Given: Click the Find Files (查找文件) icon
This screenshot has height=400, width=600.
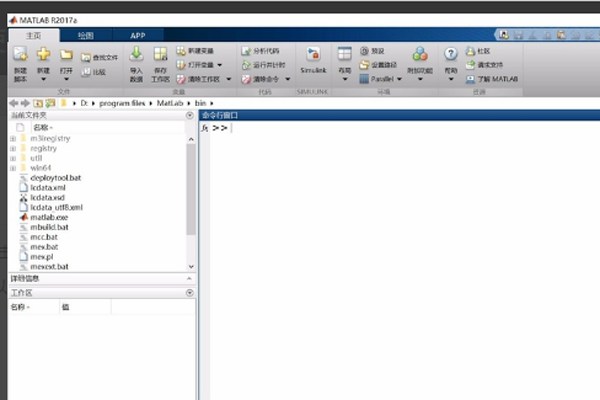Looking at the screenshot, I should [85, 58].
